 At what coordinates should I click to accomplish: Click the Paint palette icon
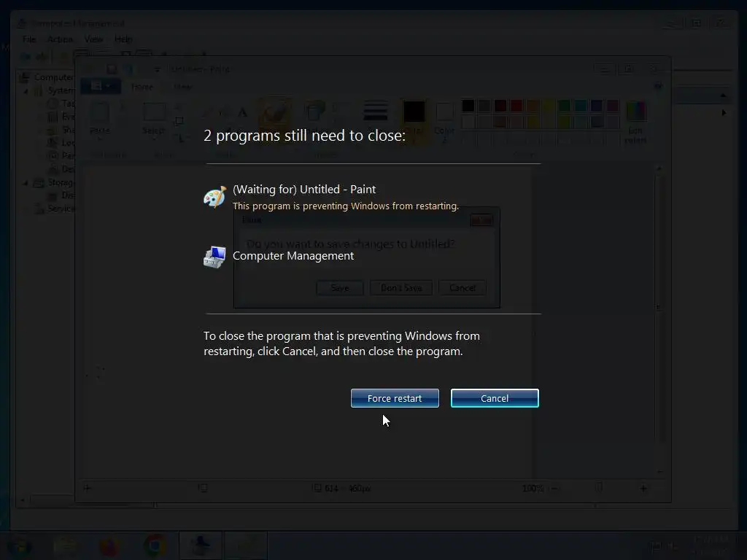(x=215, y=197)
